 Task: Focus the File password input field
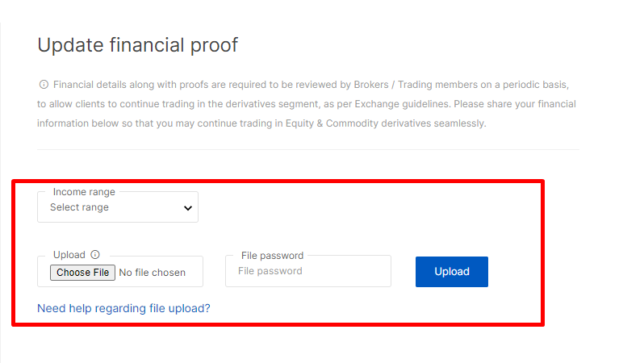coord(307,272)
